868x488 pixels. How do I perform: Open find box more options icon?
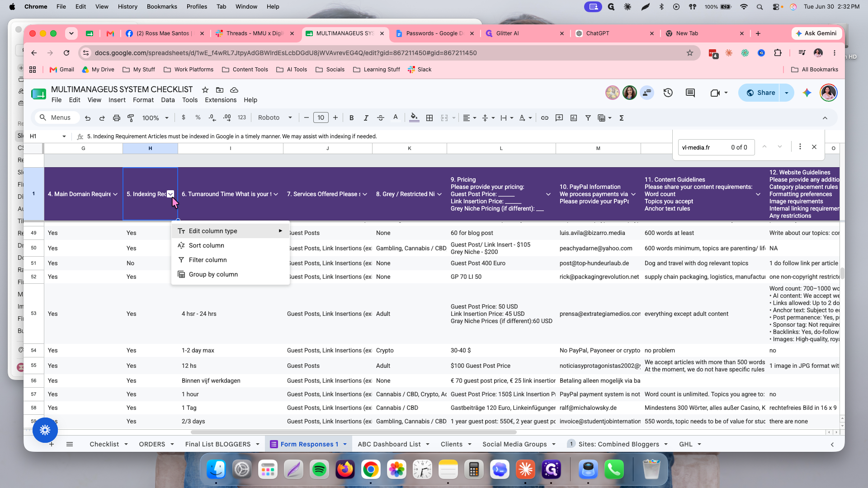[800, 147]
